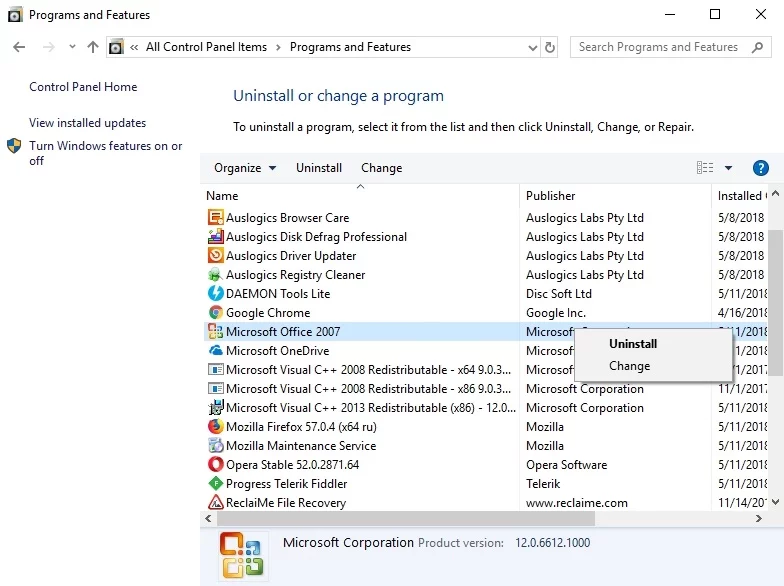This screenshot has height=586, width=784.
Task: Open the address bar history dropdown
Action: pos(532,47)
